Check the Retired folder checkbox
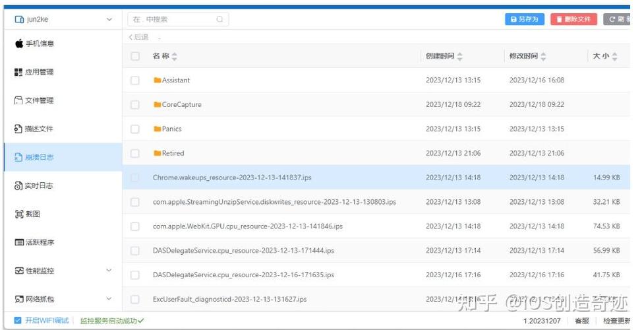This screenshot has height=330, width=644. point(135,153)
